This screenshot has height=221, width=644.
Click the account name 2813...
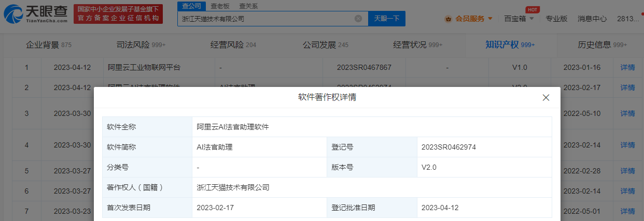(x=627, y=19)
